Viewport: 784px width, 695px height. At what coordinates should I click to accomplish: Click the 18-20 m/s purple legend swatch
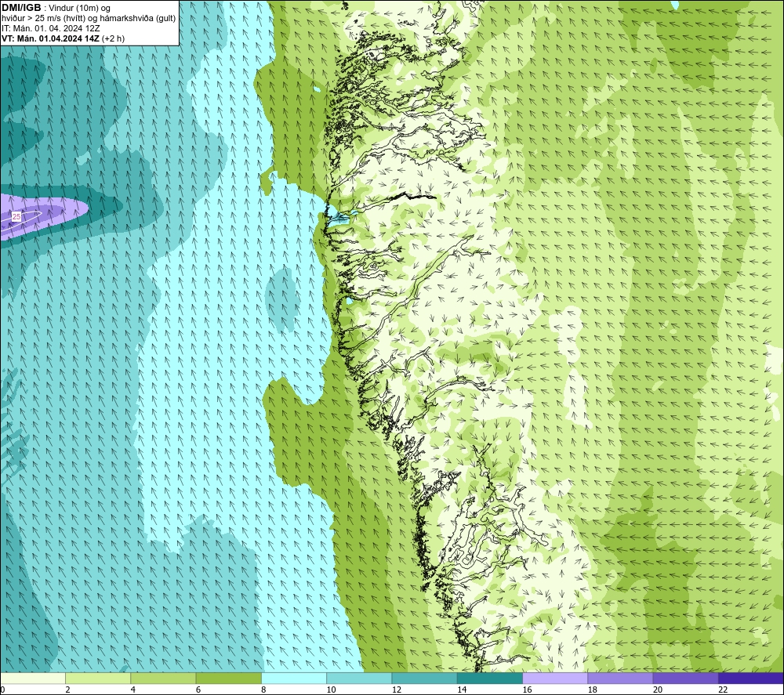coord(620,678)
